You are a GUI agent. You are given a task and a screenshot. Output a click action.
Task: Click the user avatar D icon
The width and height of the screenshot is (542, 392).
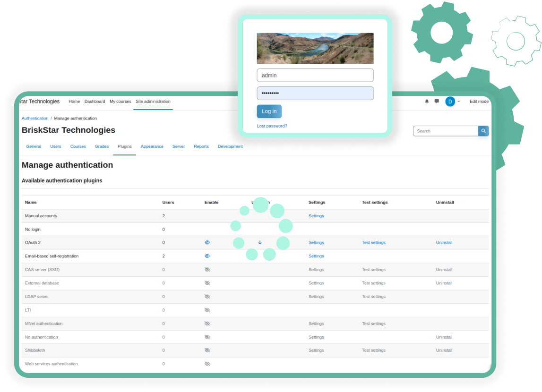450,102
